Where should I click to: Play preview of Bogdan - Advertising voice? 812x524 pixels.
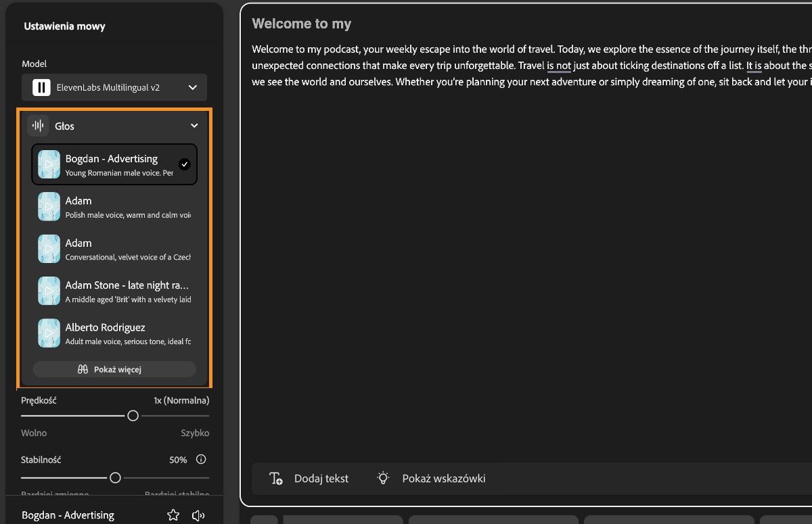[x=48, y=164]
